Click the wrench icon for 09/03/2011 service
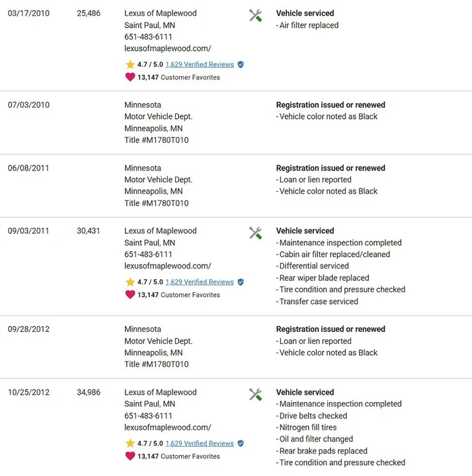Screen dimensions: 472x476 tap(255, 233)
